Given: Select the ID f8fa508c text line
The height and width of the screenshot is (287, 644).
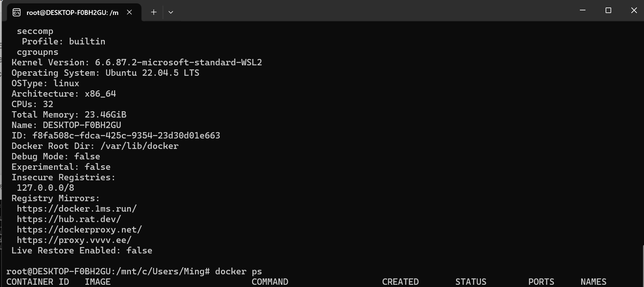Looking at the screenshot, I should (x=116, y=135).
